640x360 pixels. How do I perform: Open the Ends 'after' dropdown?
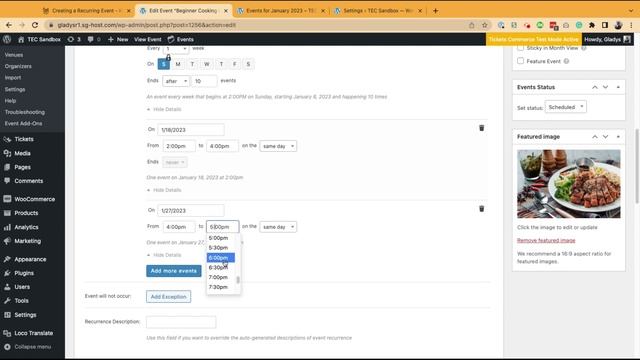(x=176, y=81)
